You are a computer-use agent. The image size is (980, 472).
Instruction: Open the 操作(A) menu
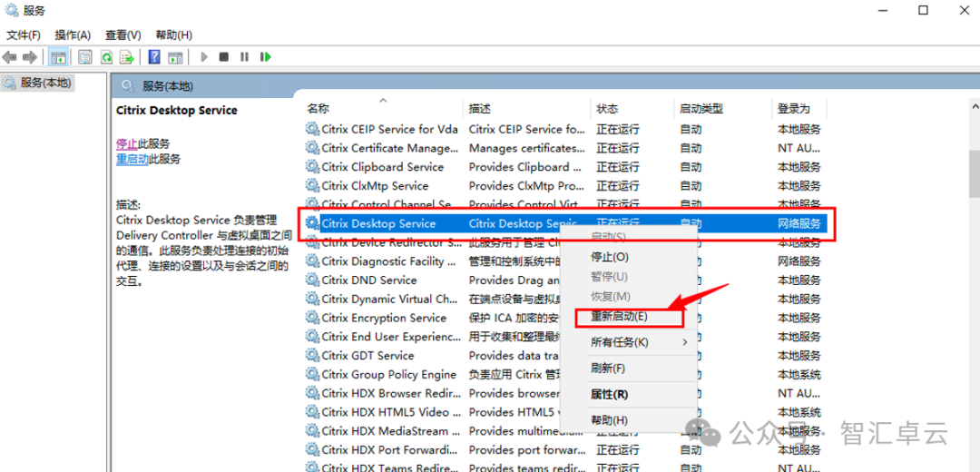(73, 35)
